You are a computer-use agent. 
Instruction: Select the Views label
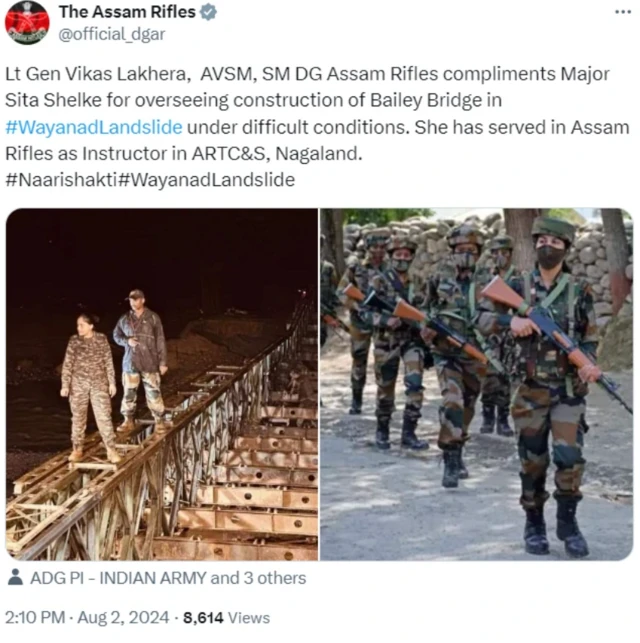point(249,618)
